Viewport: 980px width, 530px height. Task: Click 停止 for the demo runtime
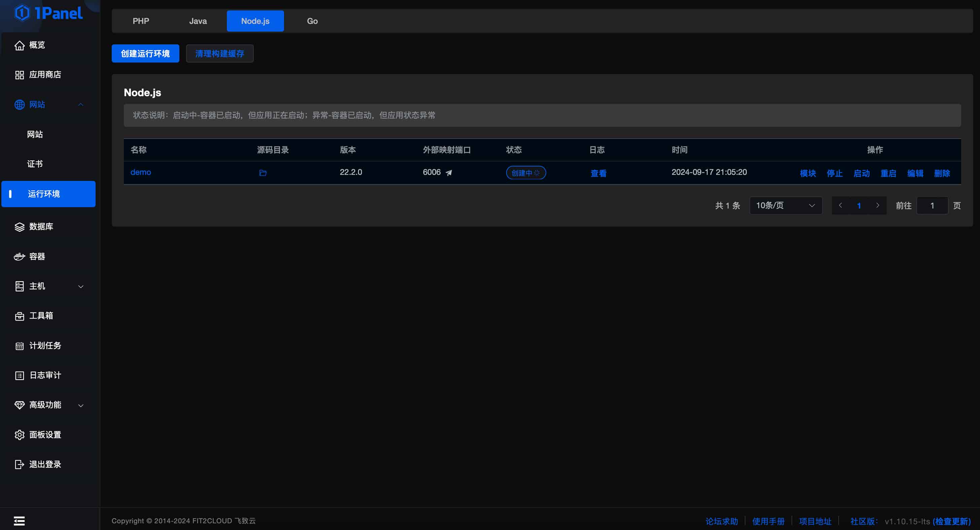[835, 174]
